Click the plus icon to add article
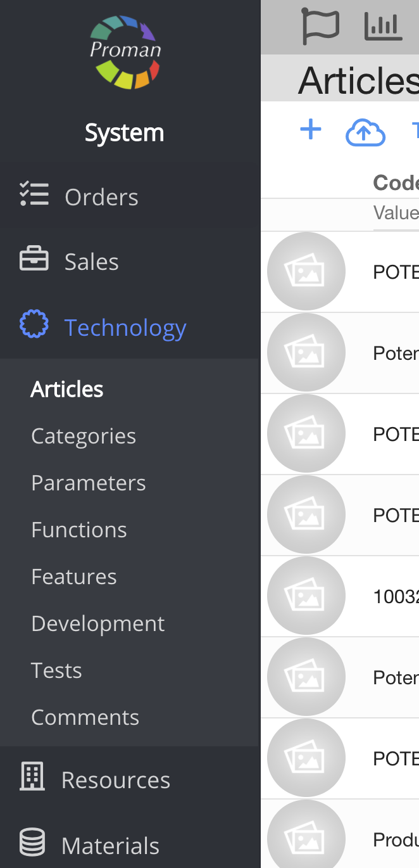 click(310, 130)
